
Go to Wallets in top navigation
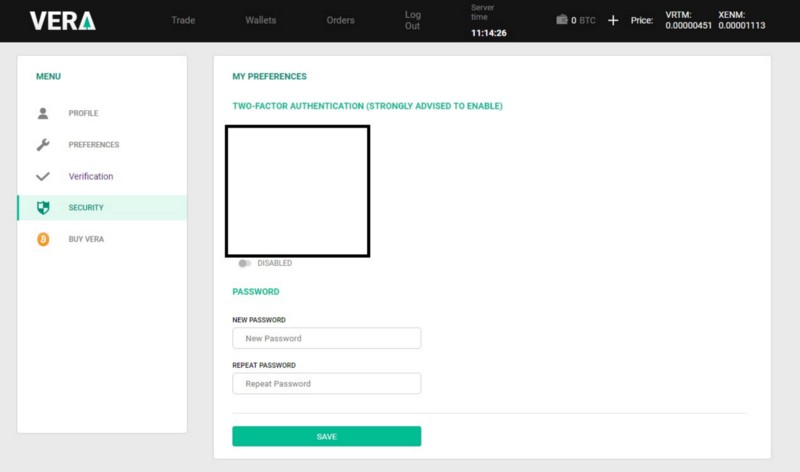[261, 20]
